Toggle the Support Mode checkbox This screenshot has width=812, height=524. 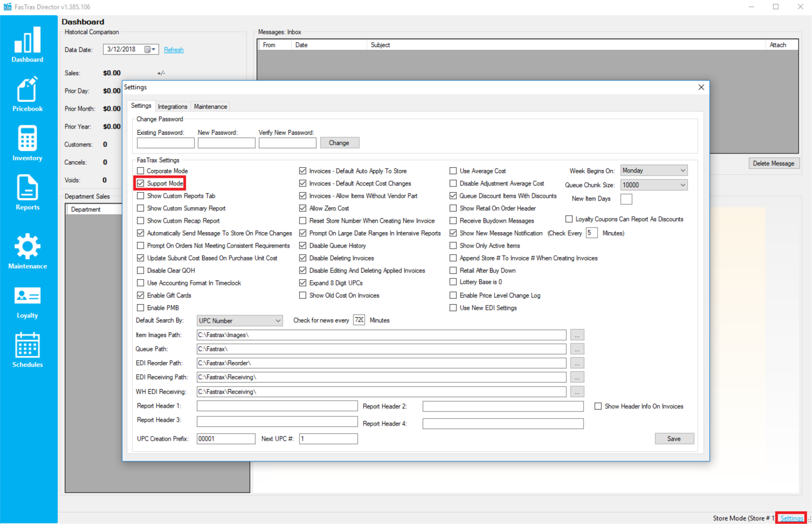[140, 183]
